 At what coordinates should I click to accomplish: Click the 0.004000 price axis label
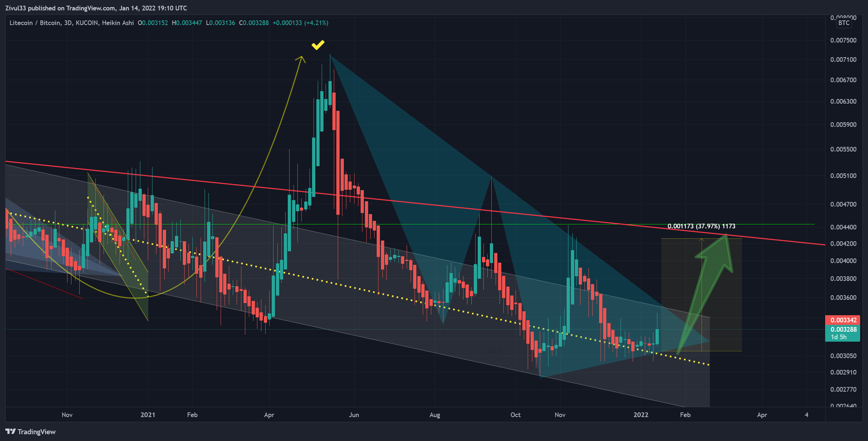point(843,261)
